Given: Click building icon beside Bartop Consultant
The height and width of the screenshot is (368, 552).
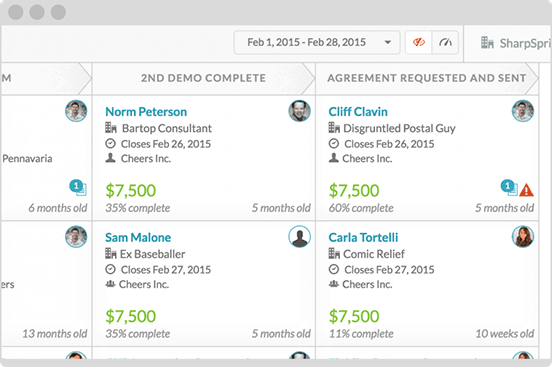Looking at the screenshot, I should (111, 127).
